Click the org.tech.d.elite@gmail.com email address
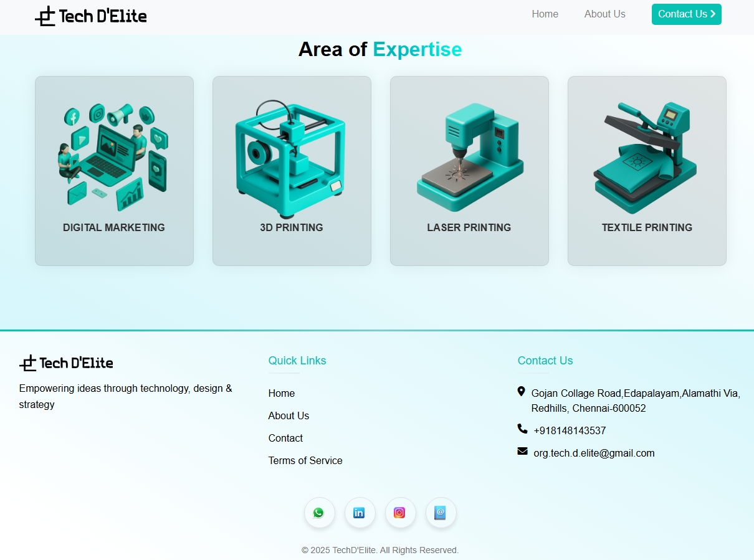 tap(594, 453)
